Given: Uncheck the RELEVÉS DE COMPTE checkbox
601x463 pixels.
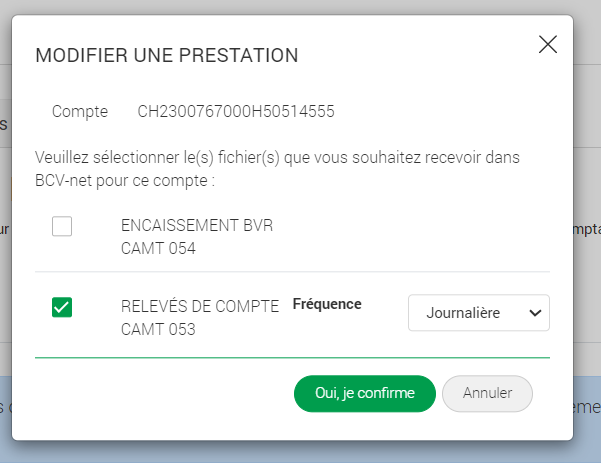Looking at the screenshot, I should point(62,308).
